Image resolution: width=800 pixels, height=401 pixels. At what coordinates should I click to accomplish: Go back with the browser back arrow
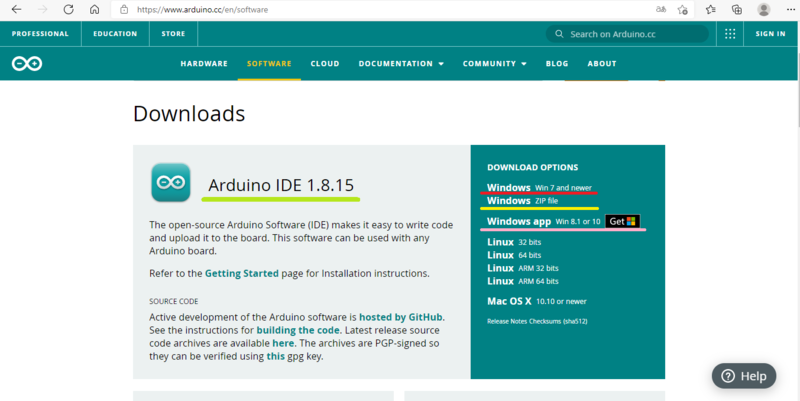16,9
